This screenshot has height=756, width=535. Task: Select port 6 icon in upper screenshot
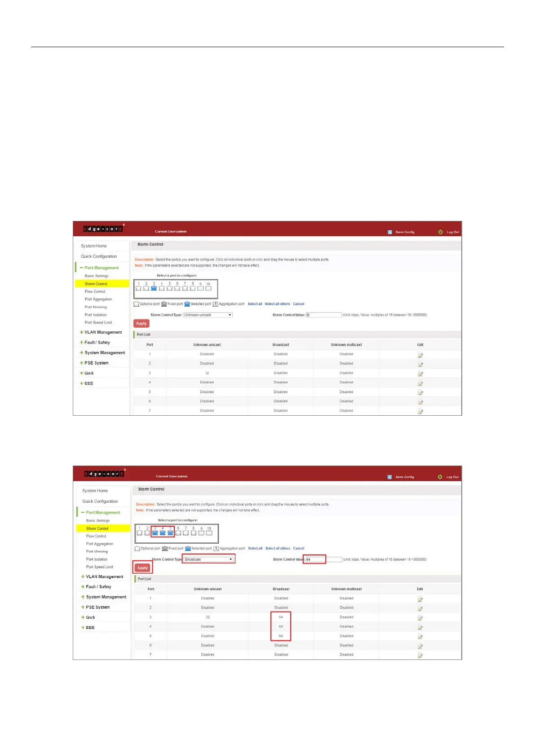click(177, 288)
